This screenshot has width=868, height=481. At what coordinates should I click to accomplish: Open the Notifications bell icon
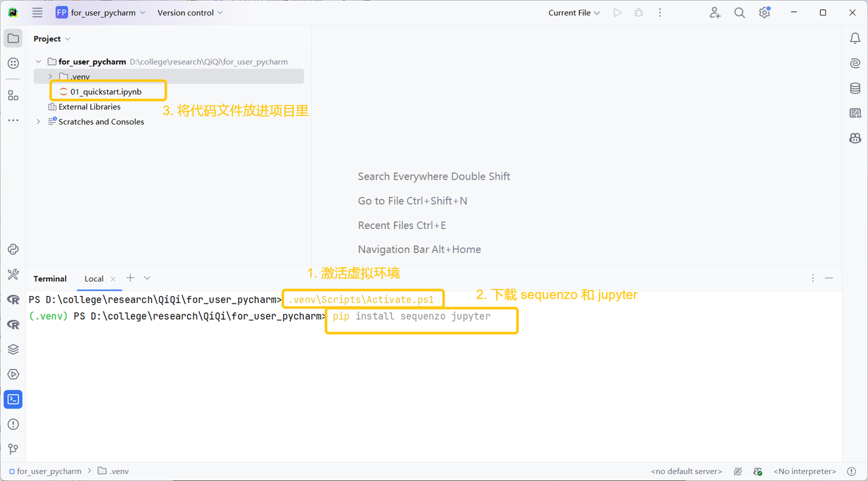(855, 39)
